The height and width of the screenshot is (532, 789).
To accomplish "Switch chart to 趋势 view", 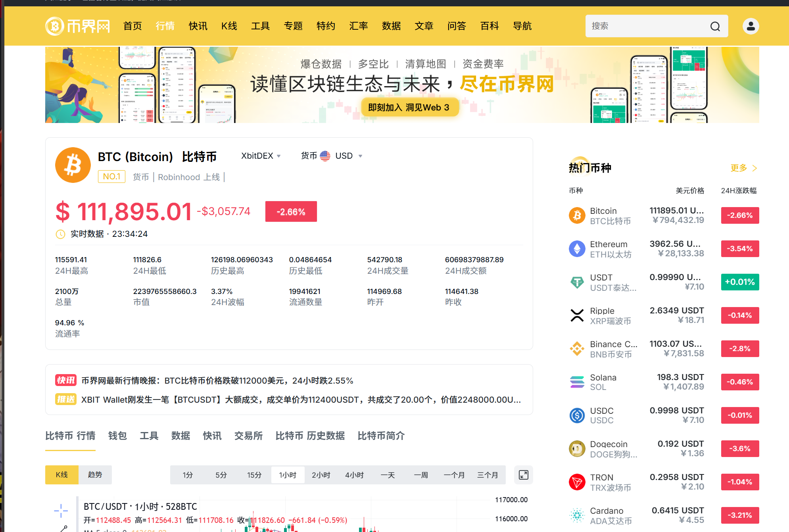I will pos(95,474).
